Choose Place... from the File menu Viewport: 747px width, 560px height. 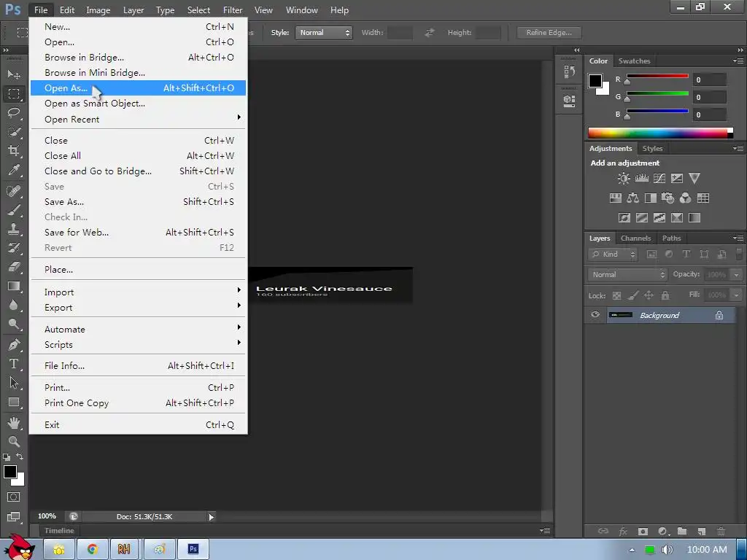point(138,270)
